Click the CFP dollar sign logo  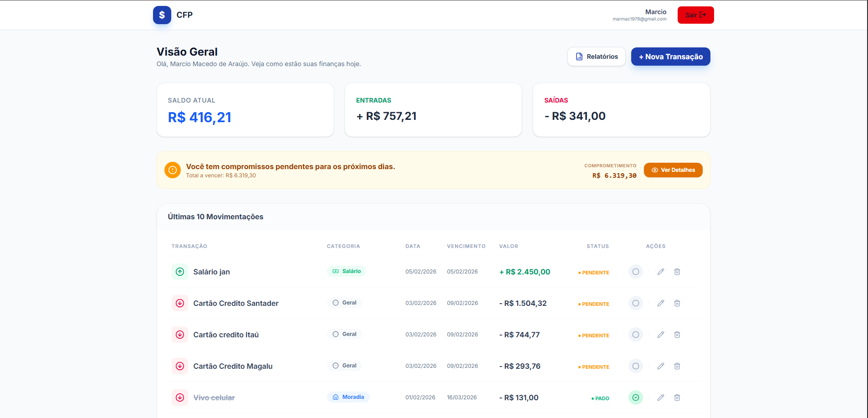pyautogui.click(x=162, y=15)
